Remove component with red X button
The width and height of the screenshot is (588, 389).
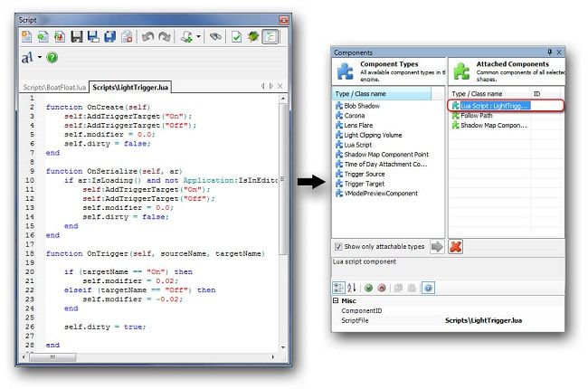pos(456,246)
